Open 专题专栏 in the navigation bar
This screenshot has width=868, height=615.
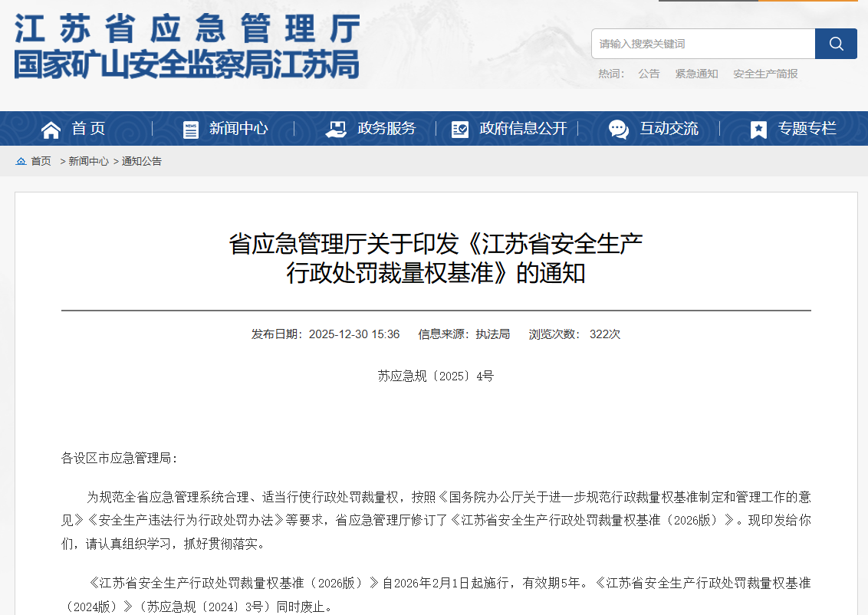coord(807,129)
